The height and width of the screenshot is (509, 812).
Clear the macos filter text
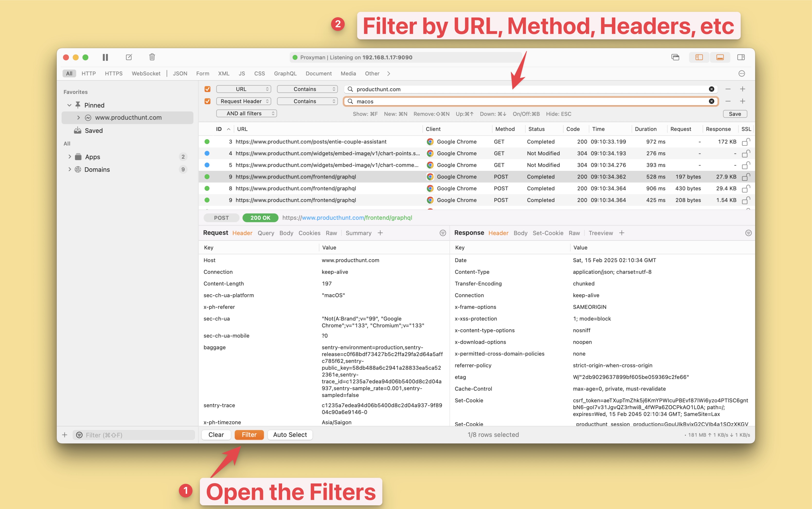tap(712, 101)
